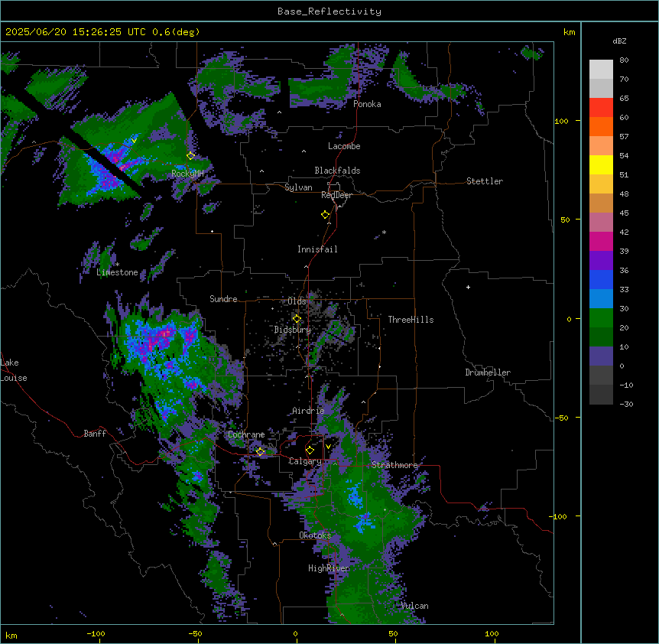
Task: Click the 39 dBZ purple legend swatch
Action: coord(601,260)
